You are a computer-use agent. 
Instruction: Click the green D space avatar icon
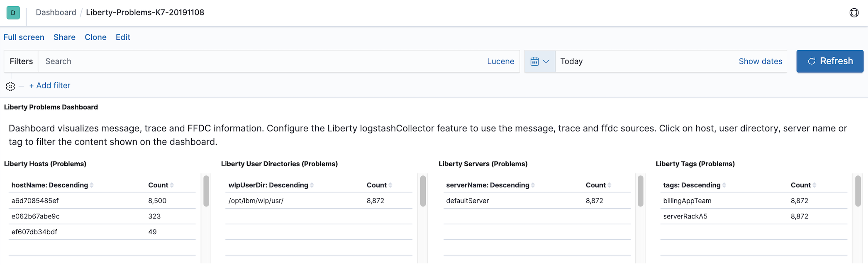click(13, 13)
